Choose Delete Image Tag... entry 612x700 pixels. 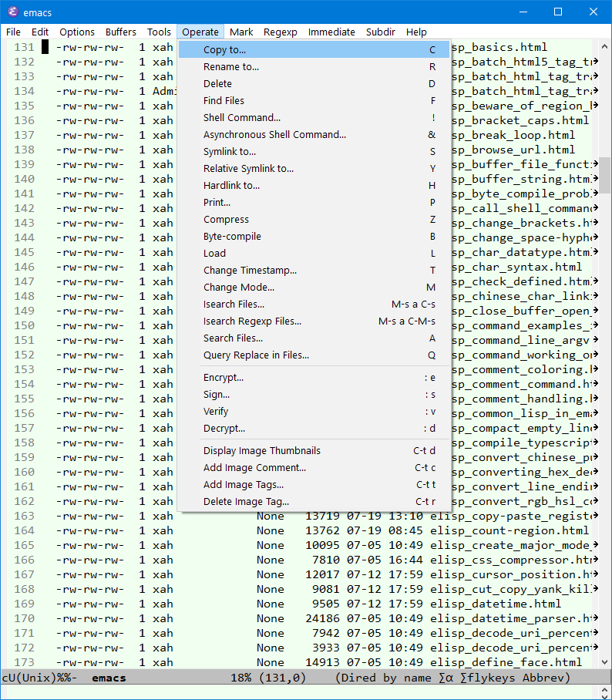click(314, 501)
